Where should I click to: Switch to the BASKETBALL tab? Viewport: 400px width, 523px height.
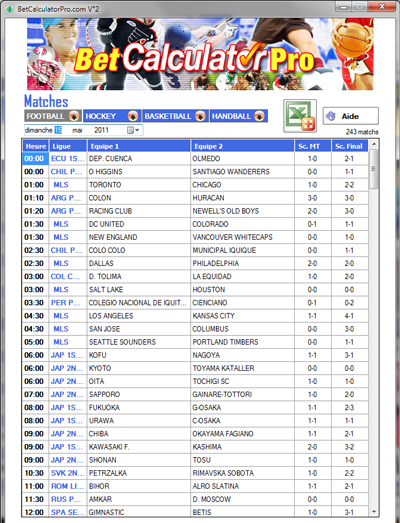coord(175,116)
